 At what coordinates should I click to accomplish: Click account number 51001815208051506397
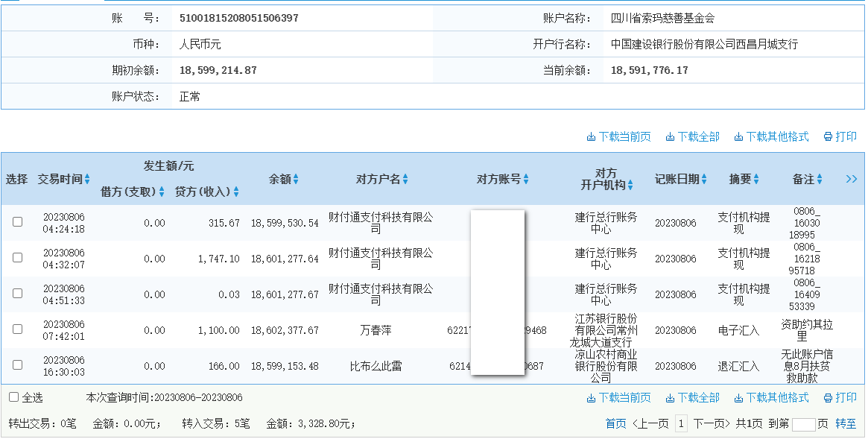(239, 19)
